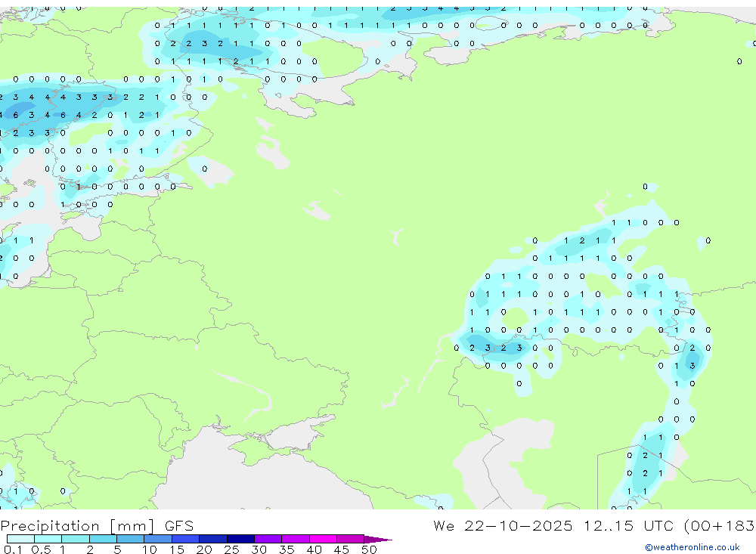The height and width of the screenshot is (554, 756).
Task: Click the '0.5' legend label
Action: click(41, 549)
